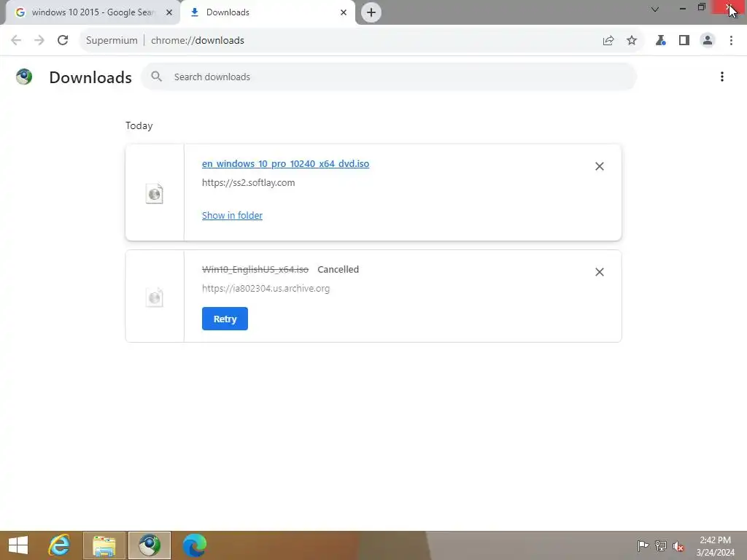Open Action Center flag tray icon
Image resolution: width=747 pixels, height=560 pixels.
tap(643, 545)
